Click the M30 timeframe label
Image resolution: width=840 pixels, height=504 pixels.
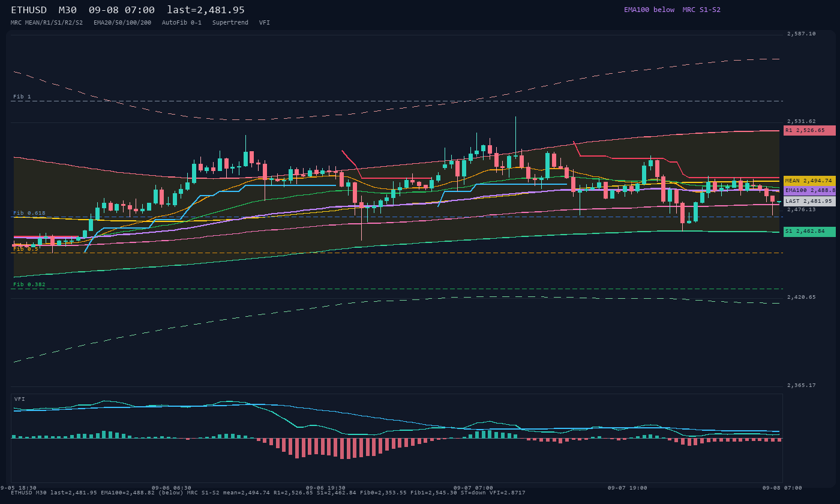pos(68,10)
